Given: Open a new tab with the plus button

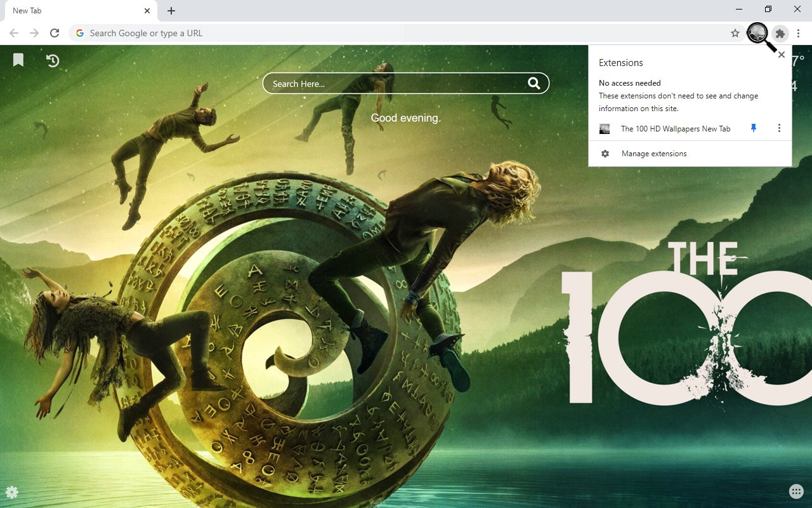Looking at the screenshot, I should pos(171,11).
